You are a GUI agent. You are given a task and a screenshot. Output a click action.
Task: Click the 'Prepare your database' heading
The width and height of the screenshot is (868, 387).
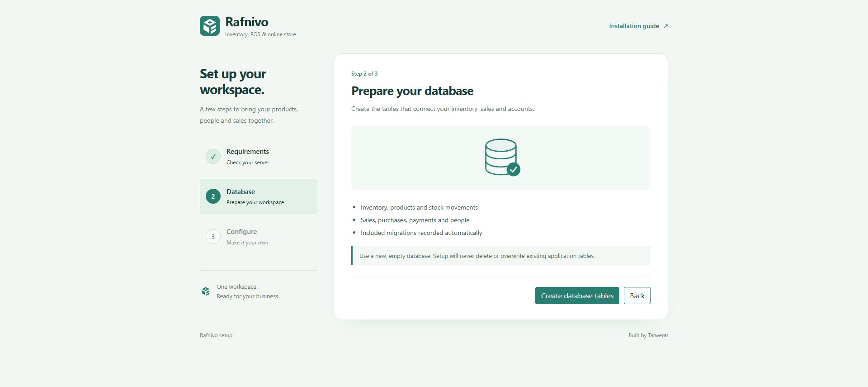(x=412, y=91)
